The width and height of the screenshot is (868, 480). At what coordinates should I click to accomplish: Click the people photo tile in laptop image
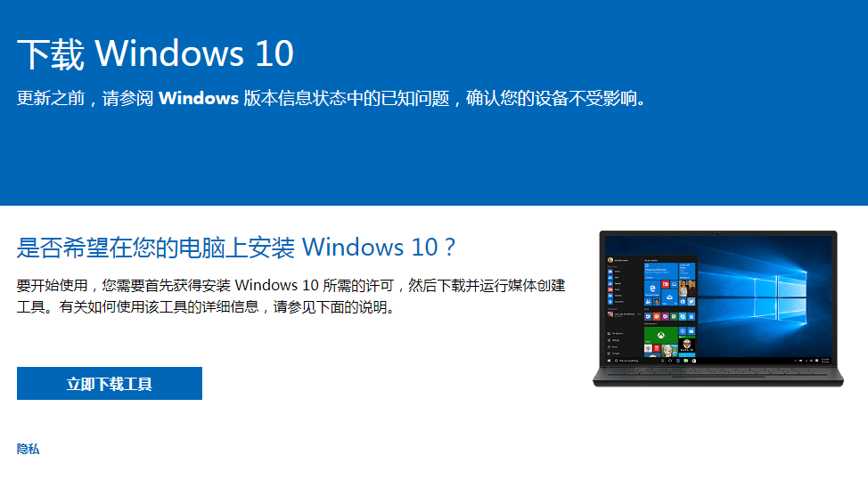point(687,289)
